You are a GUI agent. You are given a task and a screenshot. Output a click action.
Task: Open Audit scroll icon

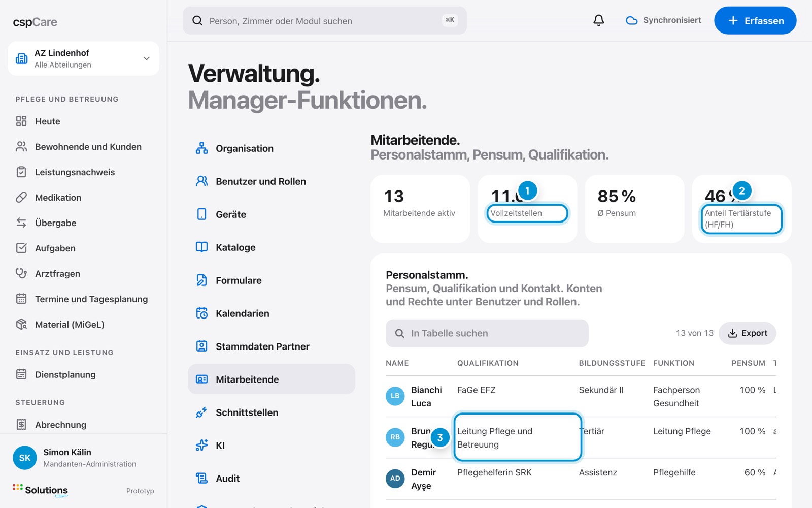[x=201, y=479]
